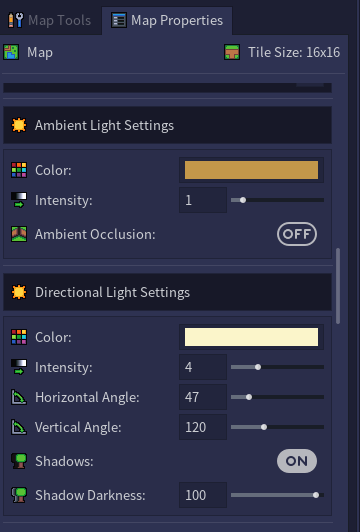Turn off the Shadows toggle
Viewport: 360px width, 532px height.
(x=297, y=461)
